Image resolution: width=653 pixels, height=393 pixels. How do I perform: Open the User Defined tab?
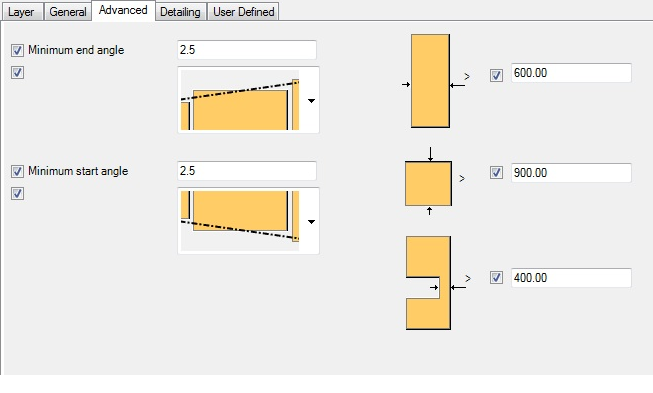pyautogui.click(x=244, y=12)
